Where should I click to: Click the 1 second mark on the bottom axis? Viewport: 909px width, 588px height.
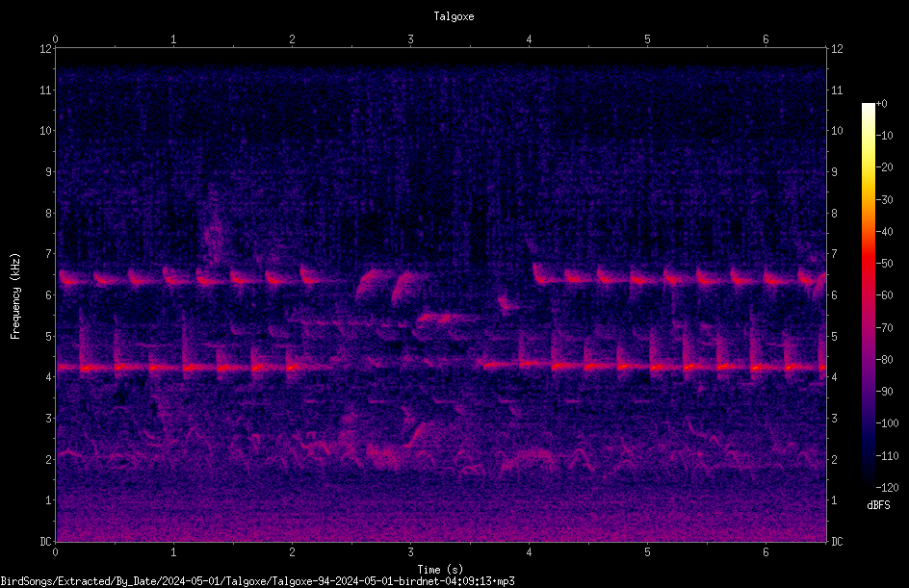[x=173, y=552]
